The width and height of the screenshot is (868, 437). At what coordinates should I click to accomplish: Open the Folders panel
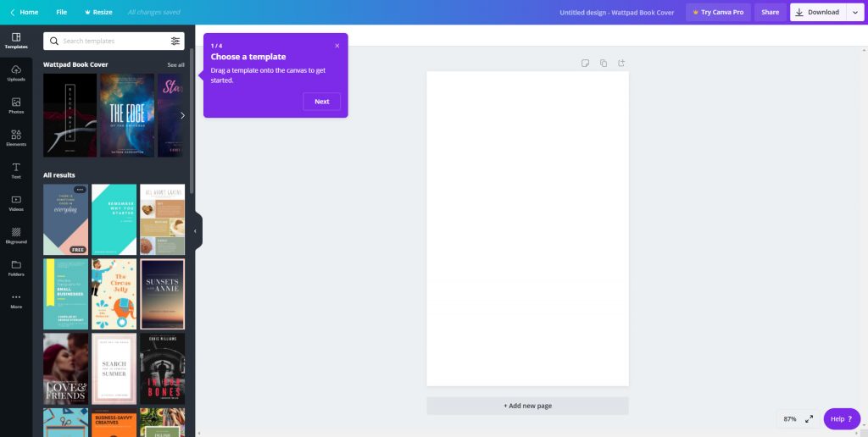16,268
